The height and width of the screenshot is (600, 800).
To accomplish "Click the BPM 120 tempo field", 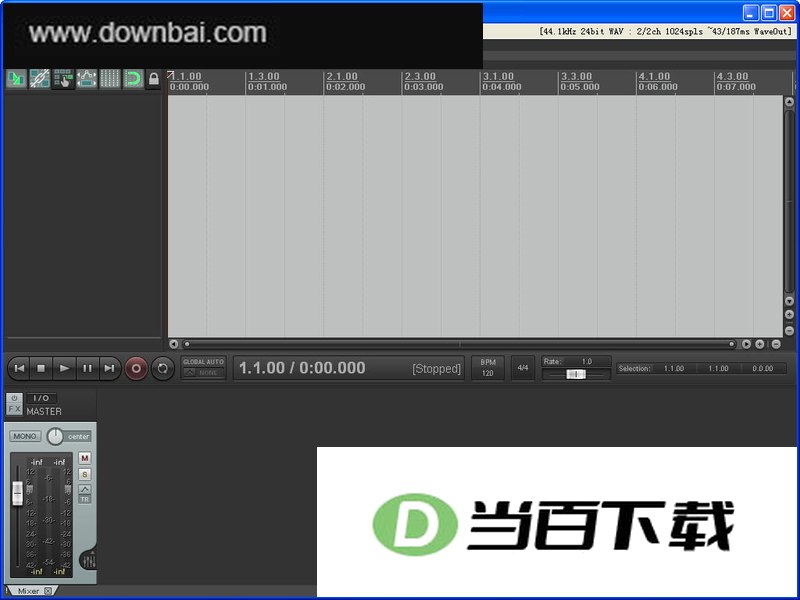I will (x=488, y=368).
